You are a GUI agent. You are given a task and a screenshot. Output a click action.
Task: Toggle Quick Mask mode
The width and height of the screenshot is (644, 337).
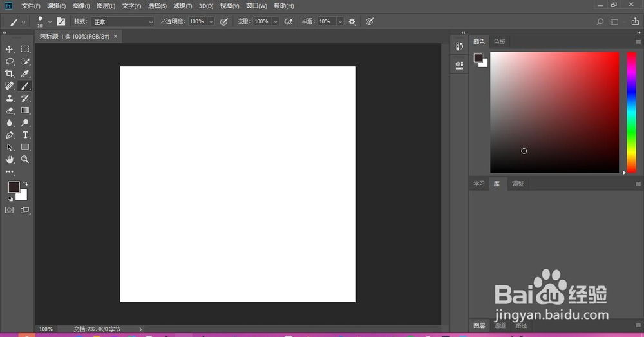pos(9,210)
